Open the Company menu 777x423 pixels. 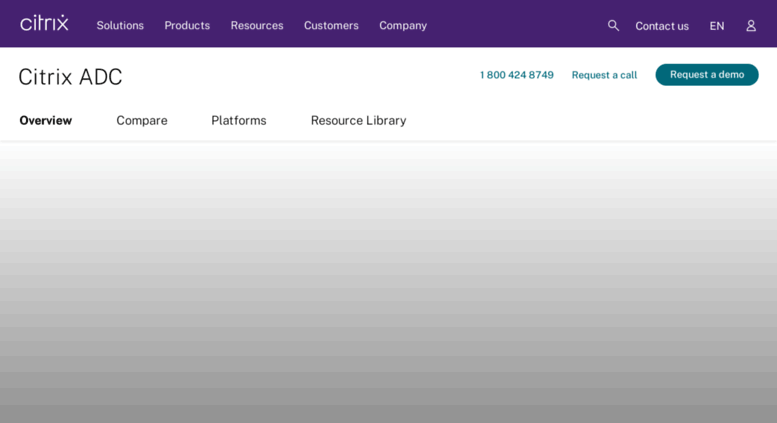pos(403,26)
